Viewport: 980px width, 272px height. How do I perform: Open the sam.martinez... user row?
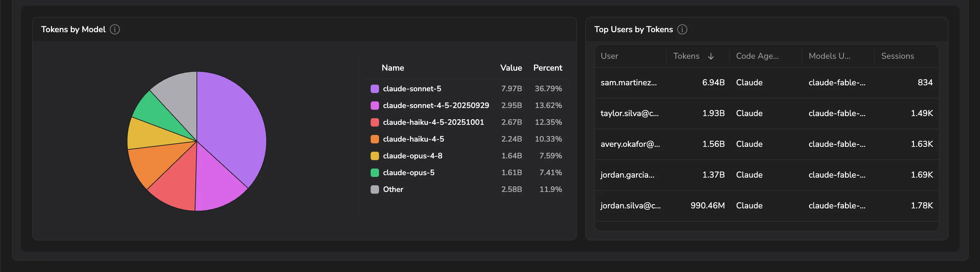click(766, 83)
